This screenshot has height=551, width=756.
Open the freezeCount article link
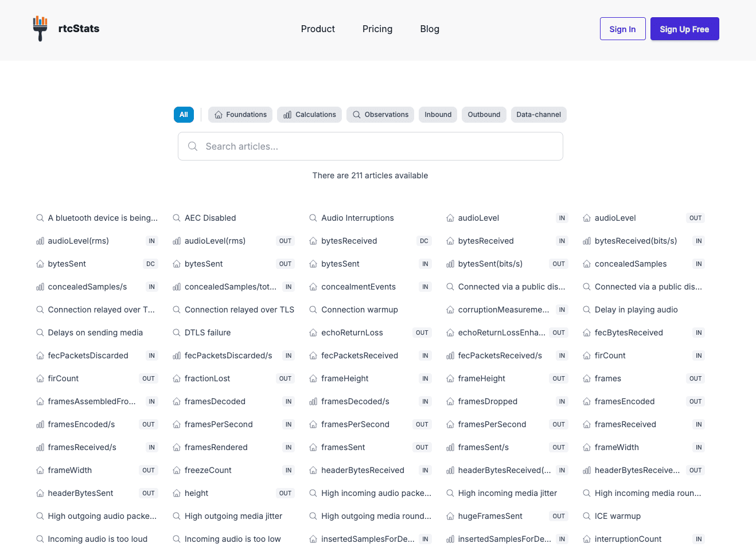(207, 470)
